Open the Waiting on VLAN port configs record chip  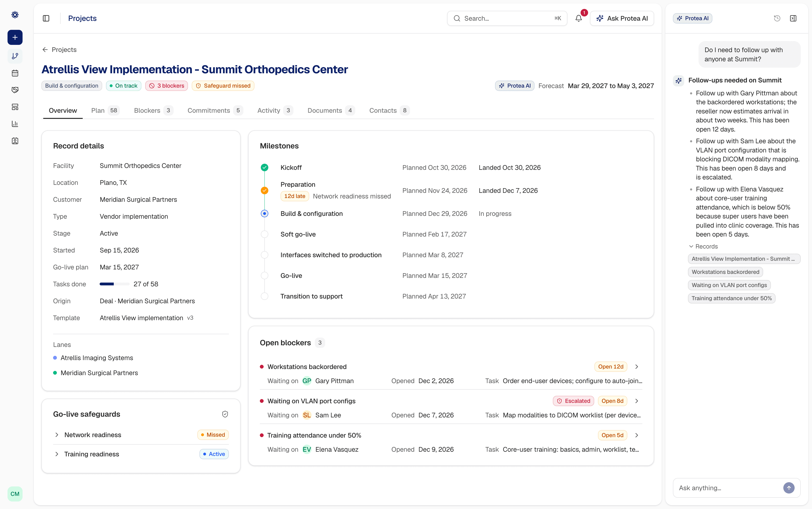tap(729, 285)
